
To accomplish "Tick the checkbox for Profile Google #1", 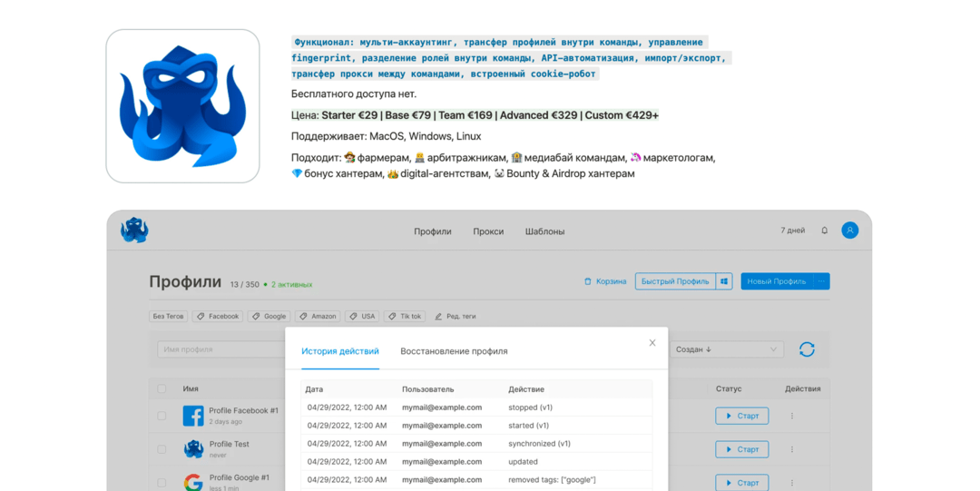I will tap(162, 483).
